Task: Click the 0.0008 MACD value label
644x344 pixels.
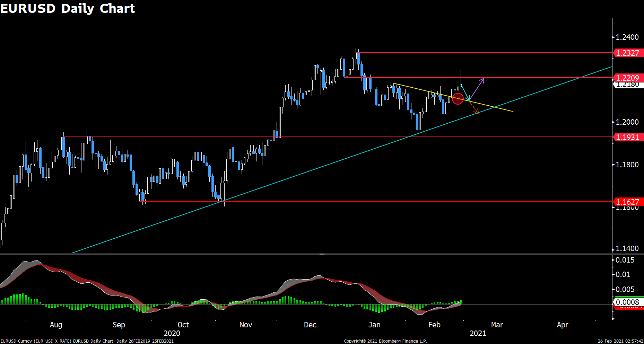Action: [628, 302]
